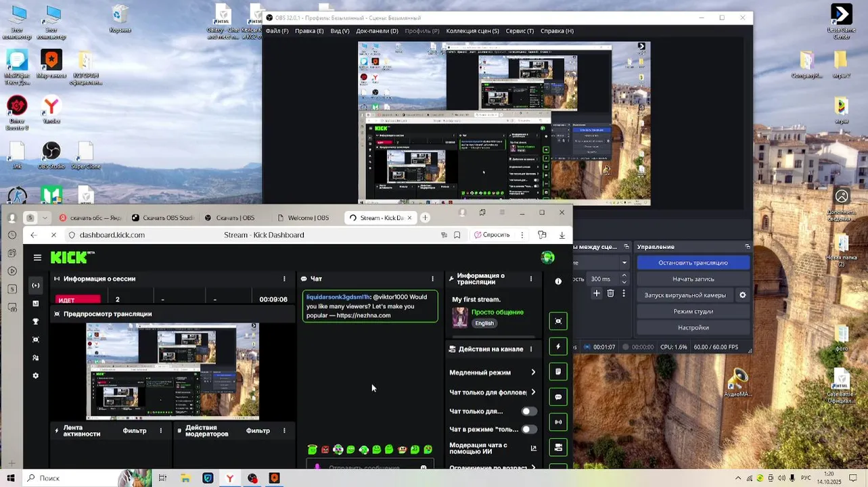868x487 pixels.
Task: Click Windows Start button
Action: [11, 478]
